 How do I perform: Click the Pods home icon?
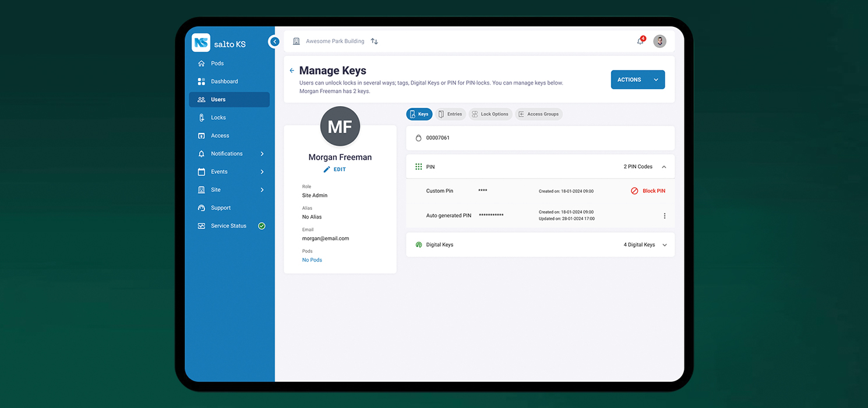point(202,64)
